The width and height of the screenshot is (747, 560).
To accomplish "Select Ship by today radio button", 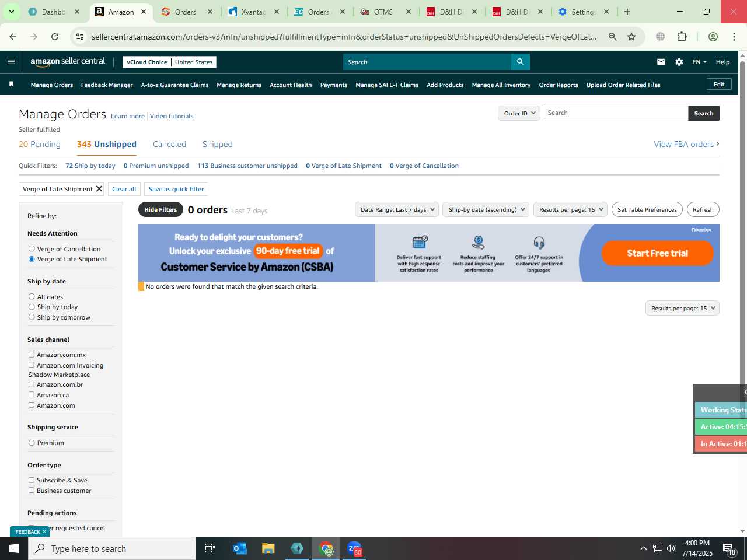I will click(x=32, y=307).
